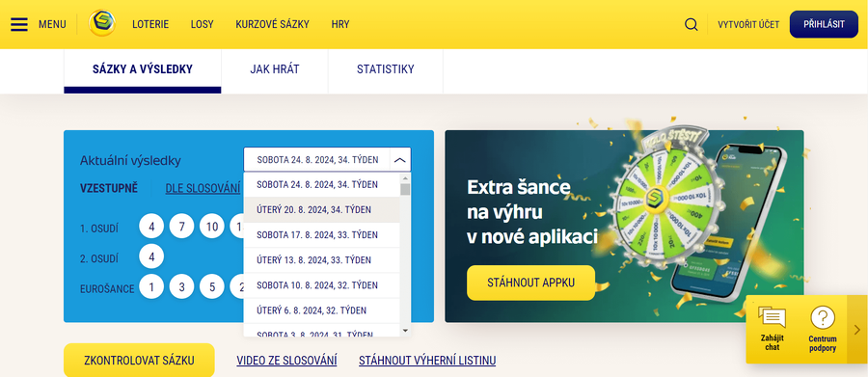Click 'Aktuální výsledky' heading text
Viewport: 868px width, 377px height.
pos(130,161)
